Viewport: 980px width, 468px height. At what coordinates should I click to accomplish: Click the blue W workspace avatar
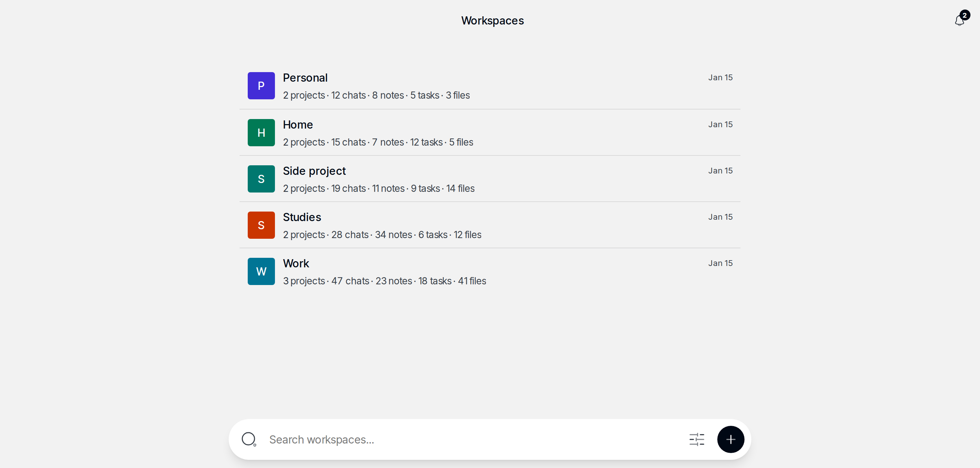coord(261,271)
